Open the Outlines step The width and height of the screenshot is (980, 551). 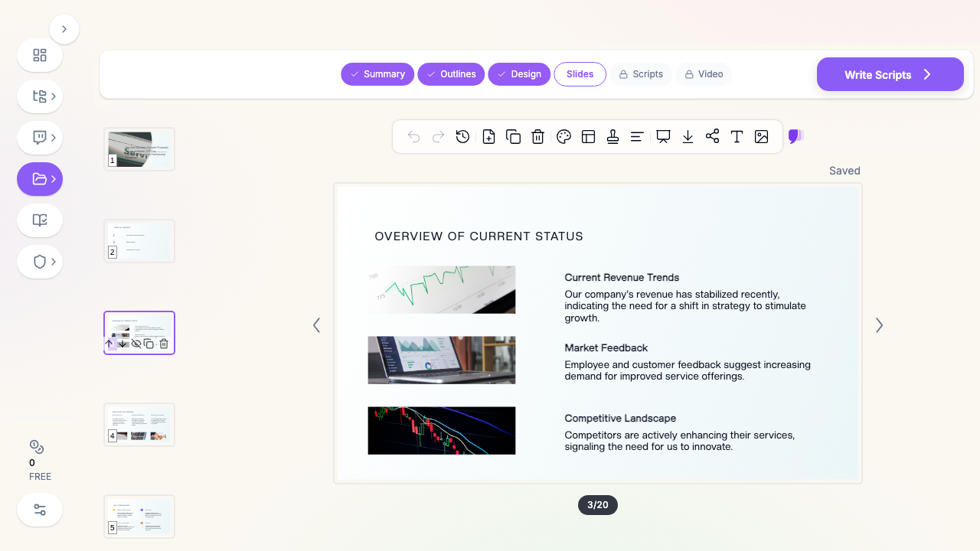[451, 74]
